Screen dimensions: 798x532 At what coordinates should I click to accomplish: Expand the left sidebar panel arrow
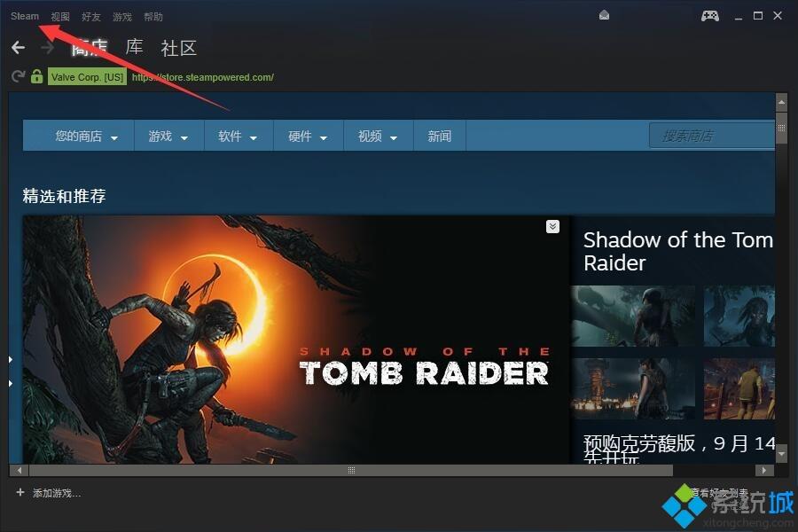[9, 359]
